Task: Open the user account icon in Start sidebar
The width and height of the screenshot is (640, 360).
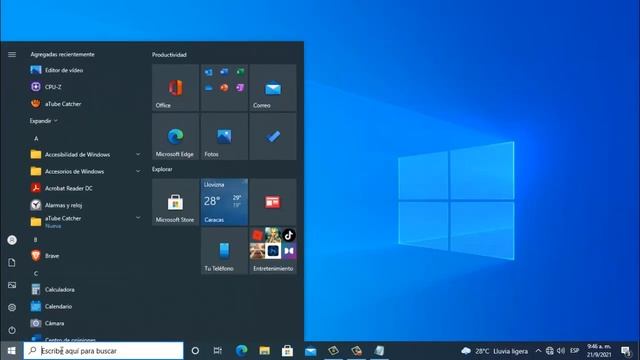Action: (12, 240)
